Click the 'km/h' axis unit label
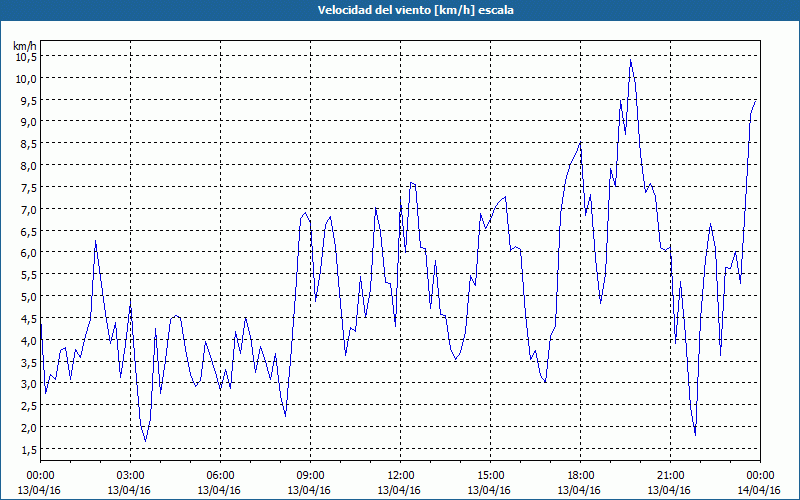The height and width of the screenshot is (500, 800). click(26, 46)
